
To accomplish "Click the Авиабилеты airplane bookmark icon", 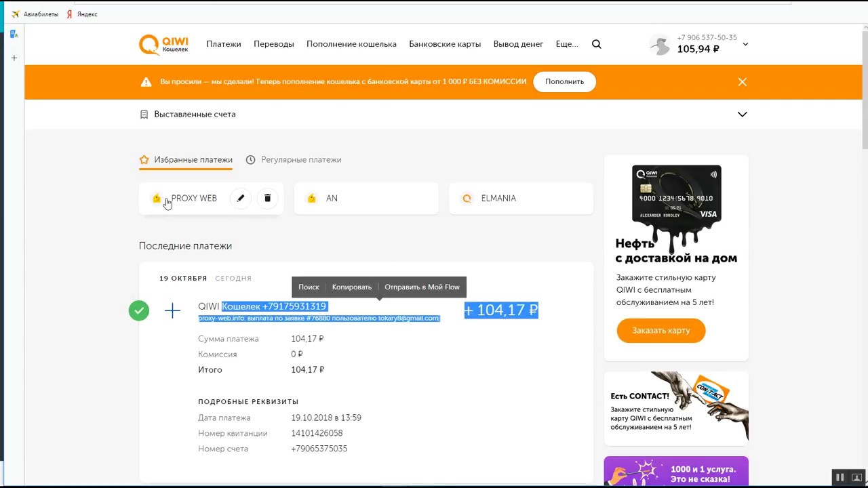I will click(x=16, y=14).
